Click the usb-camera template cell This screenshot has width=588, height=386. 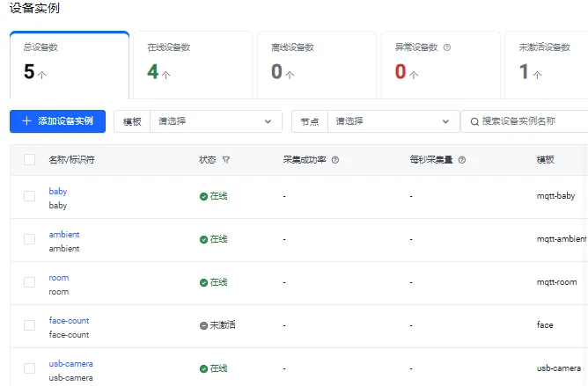(x=559, y=368)
